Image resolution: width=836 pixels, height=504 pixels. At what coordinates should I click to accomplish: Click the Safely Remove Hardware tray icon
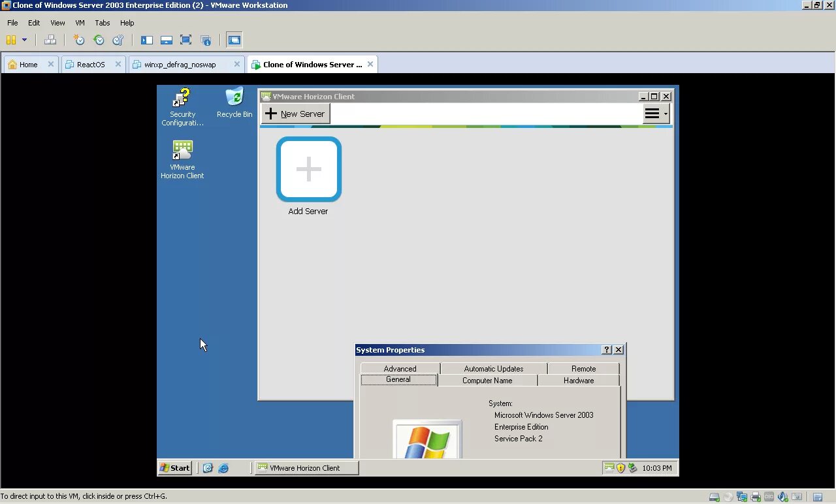tap(632, 468)
